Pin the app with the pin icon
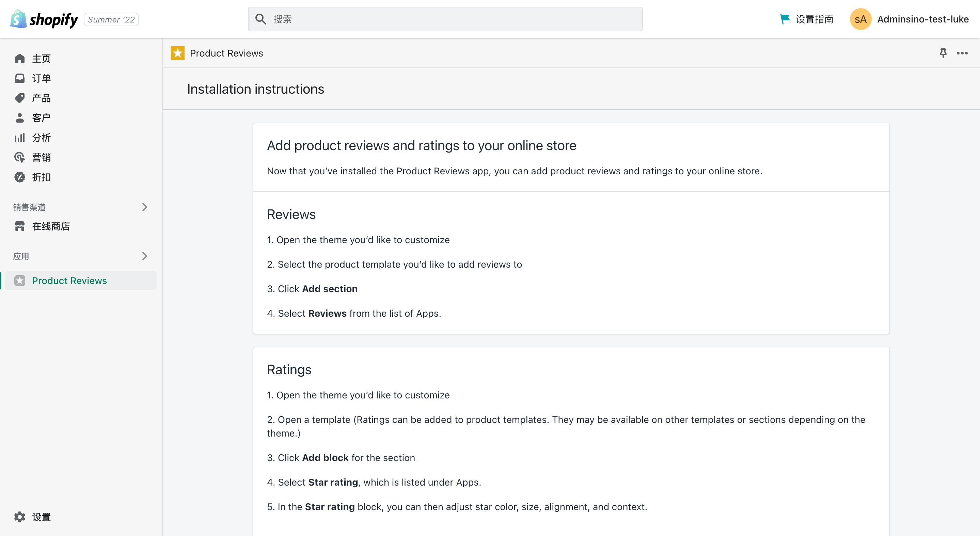980x536 pixels. point(943,53)
